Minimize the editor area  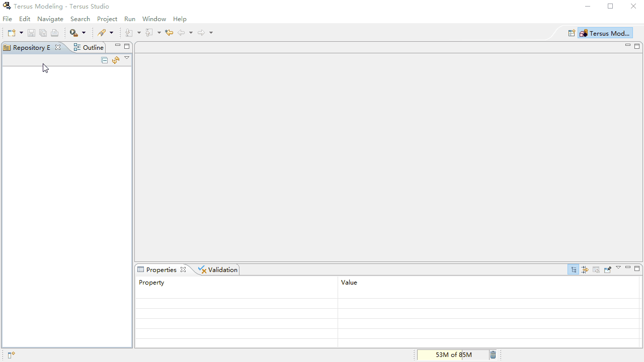[628, 46]
